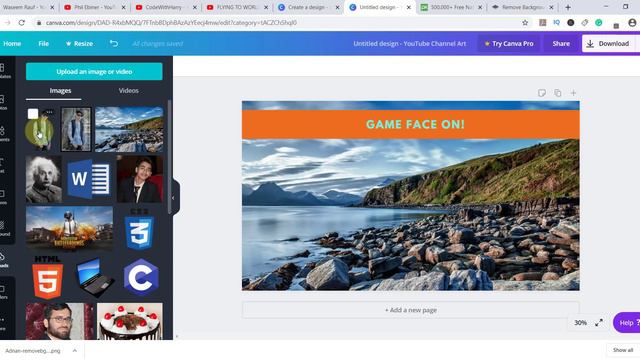
Task: Switch to the Create a design tab
Action: (x=308, y=7)
